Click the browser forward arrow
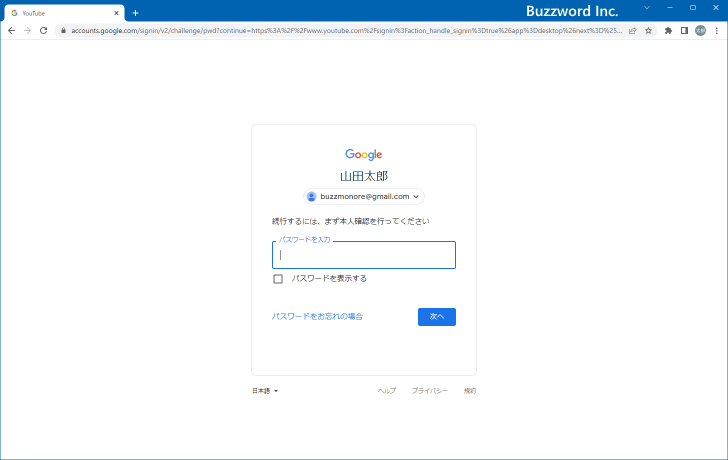This screenshot has height=460, width=728. tap(27, 31)
